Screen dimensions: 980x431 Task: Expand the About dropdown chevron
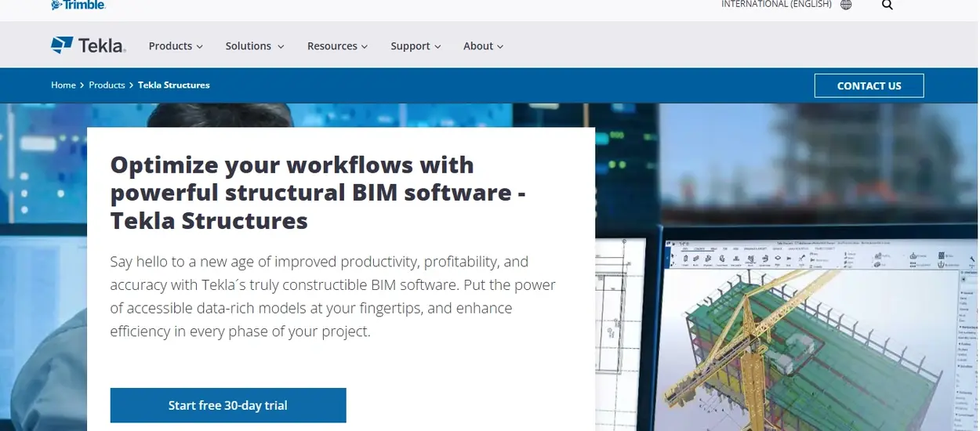[x=500, y=47]
